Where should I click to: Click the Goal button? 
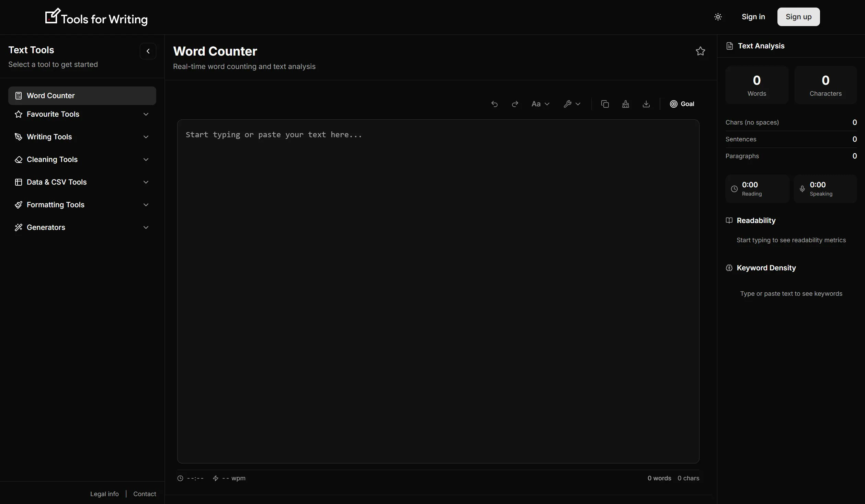(682, 104)
